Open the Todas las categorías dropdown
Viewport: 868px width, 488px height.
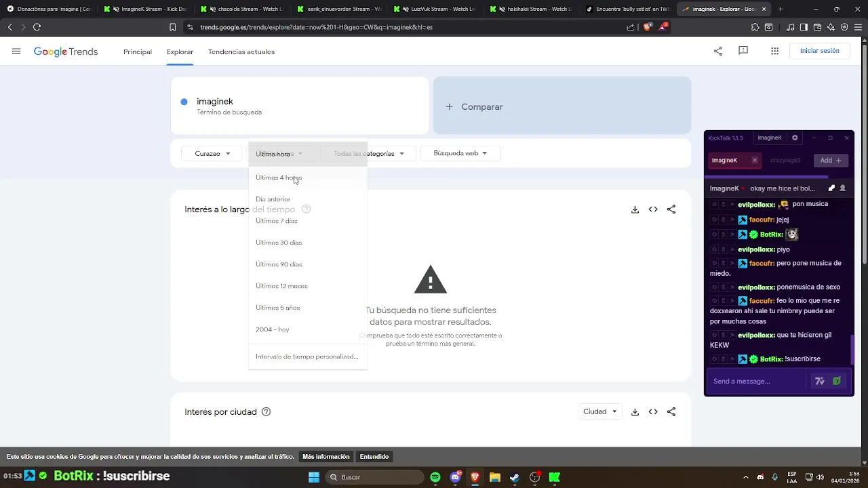point(369,153)
